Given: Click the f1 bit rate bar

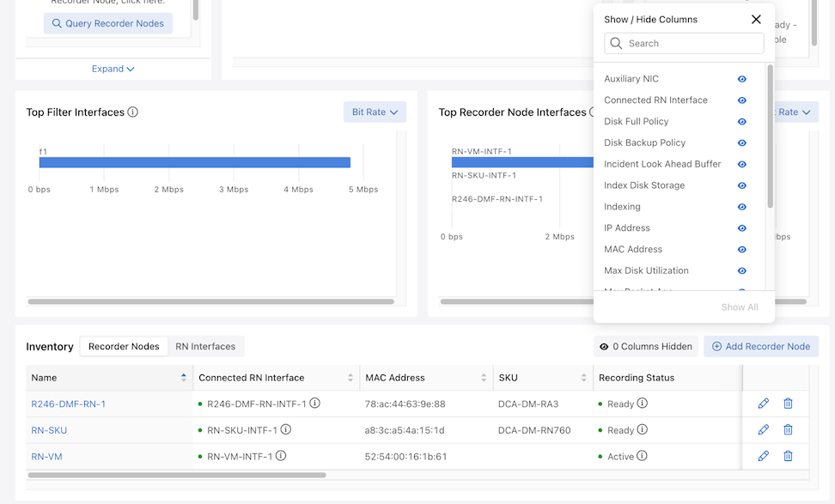Looking at the screenshot, I should [195, 162].
